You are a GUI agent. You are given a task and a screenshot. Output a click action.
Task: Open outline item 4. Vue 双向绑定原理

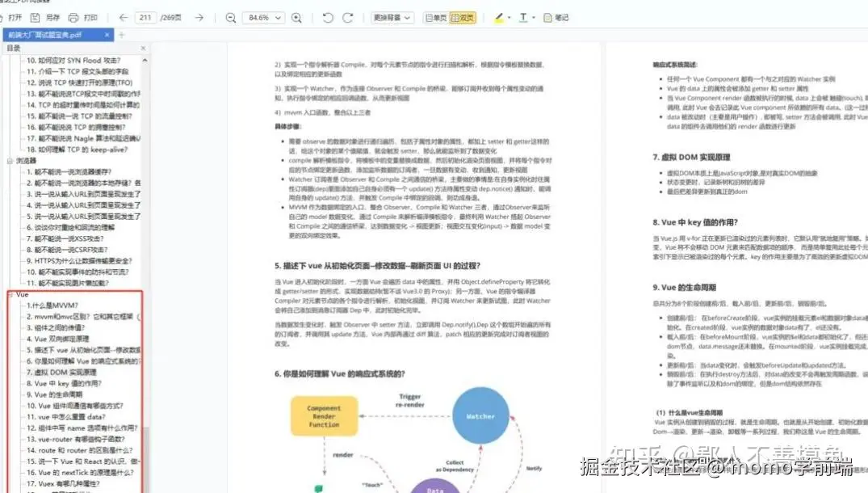(x=57, y=339)
